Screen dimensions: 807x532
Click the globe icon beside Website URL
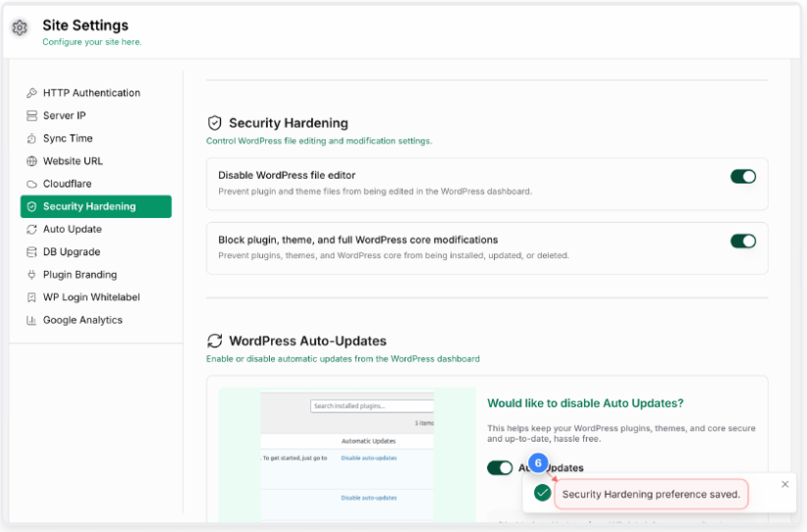(31, 161)
